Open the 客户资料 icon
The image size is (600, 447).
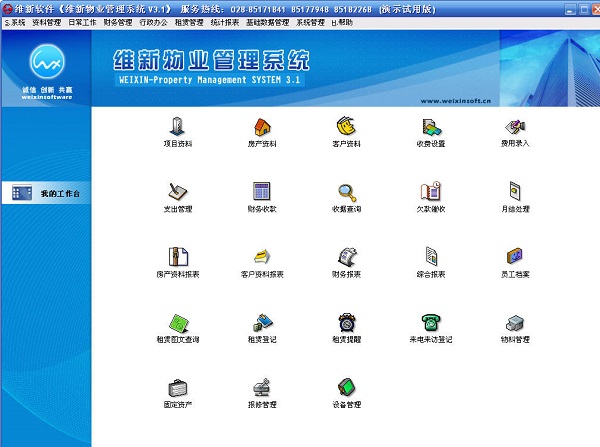(346, 126)
